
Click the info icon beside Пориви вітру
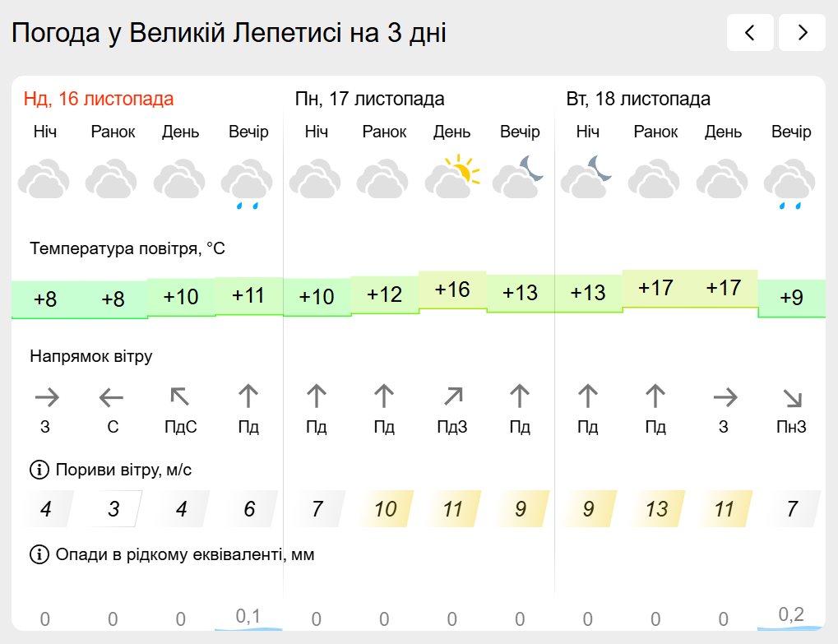tap(39, 470)
